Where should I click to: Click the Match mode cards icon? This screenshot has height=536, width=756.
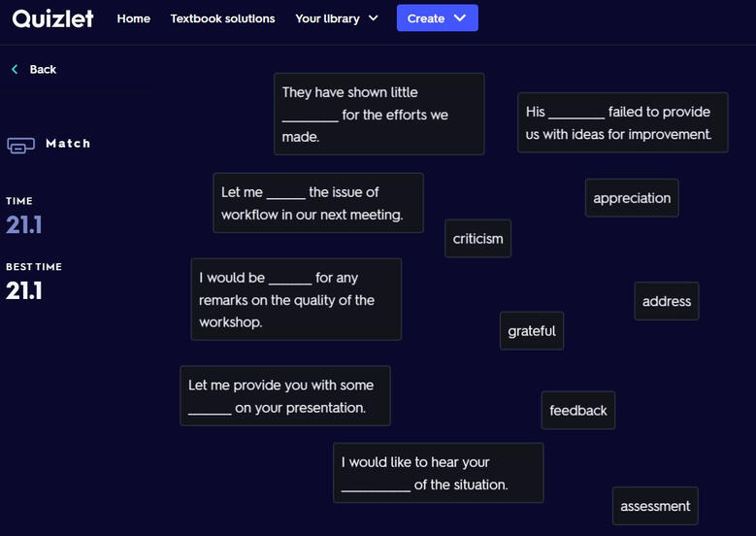20,145
